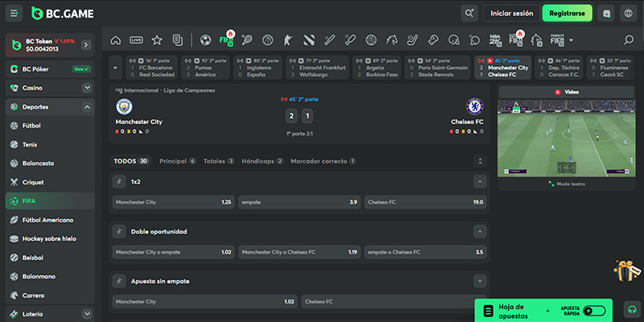Click the live match video thumbnail
Image resolution: width=644 pixels, height=322 pixels.
point(567,138)
